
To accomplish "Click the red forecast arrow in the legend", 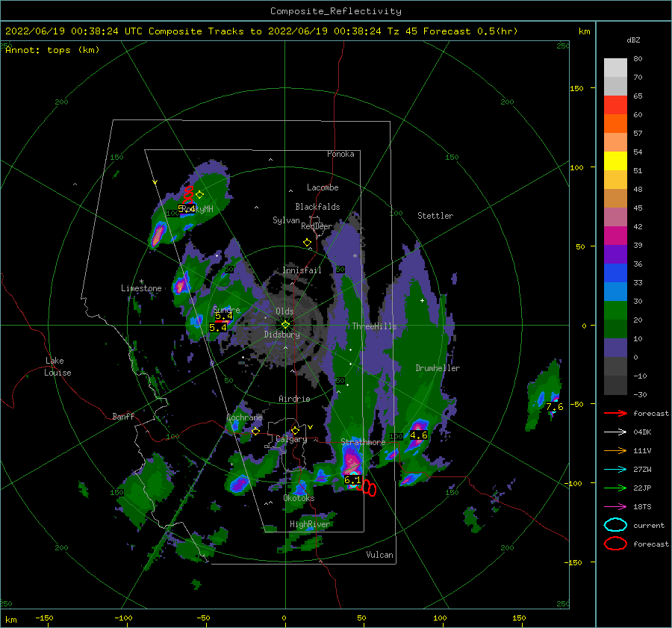I will pyautogui.click(x=615, y=413).
